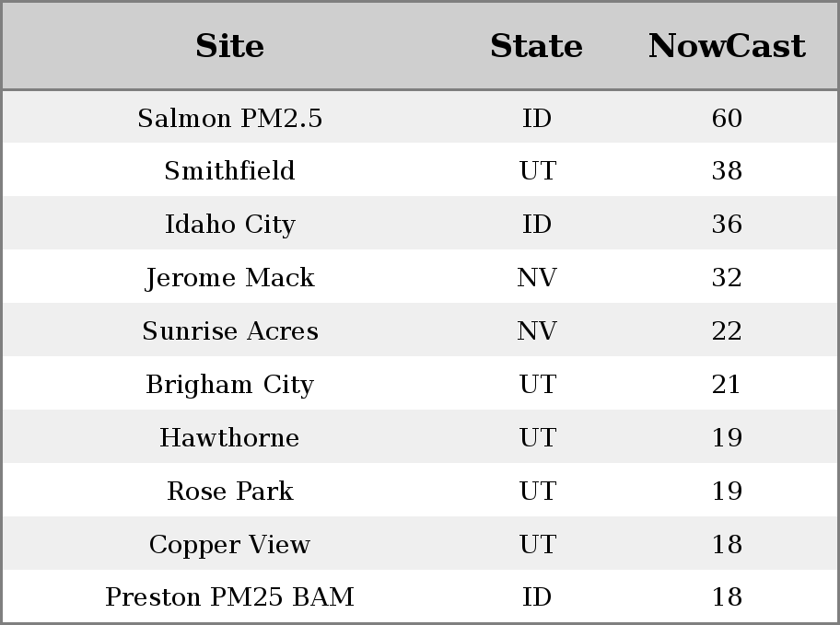Select the Brigham City site name
840x625 pixels.
(x=229, y=385)
